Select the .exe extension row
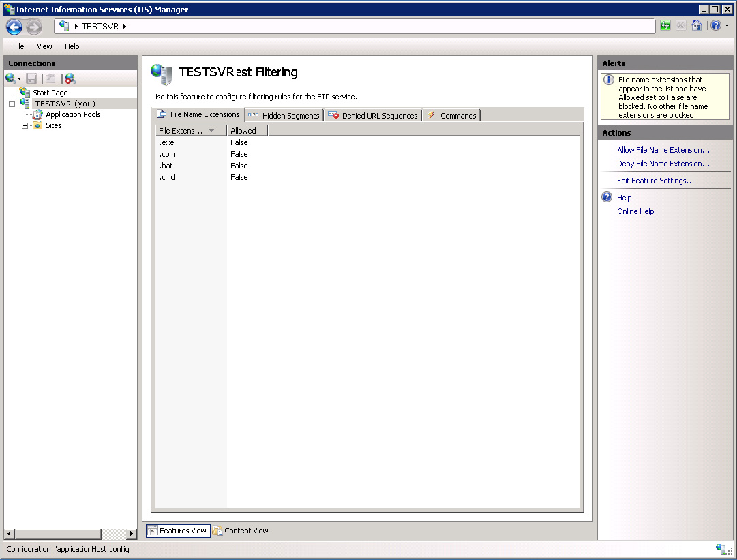 [367, 142]
